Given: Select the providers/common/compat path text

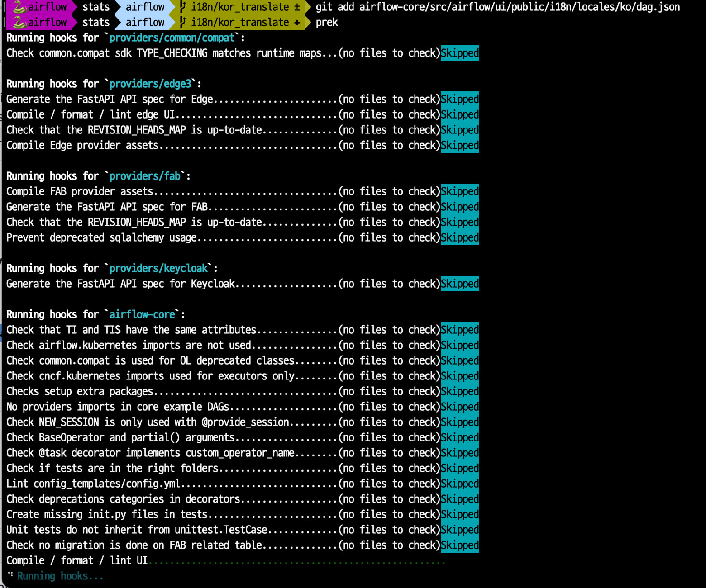Looking at the screenshot, I should click(172, 38).
